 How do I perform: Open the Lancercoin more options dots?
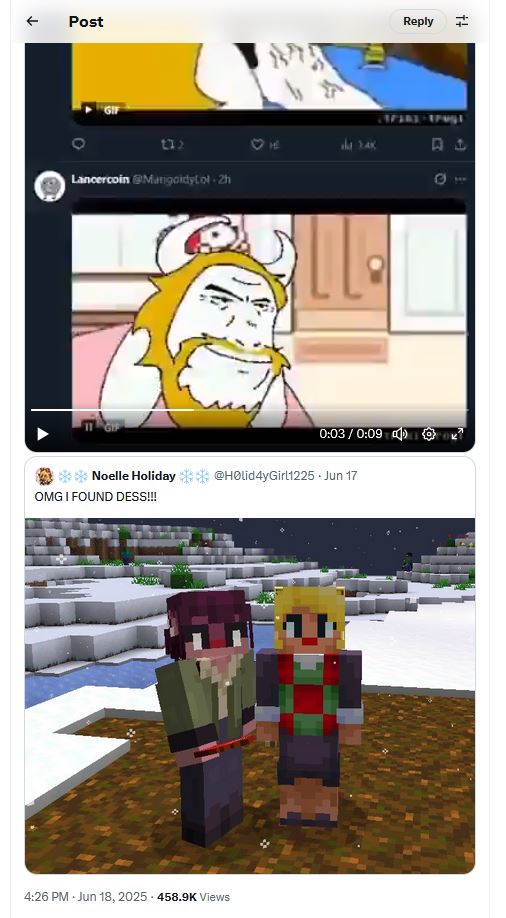click(x=460, y=179)
